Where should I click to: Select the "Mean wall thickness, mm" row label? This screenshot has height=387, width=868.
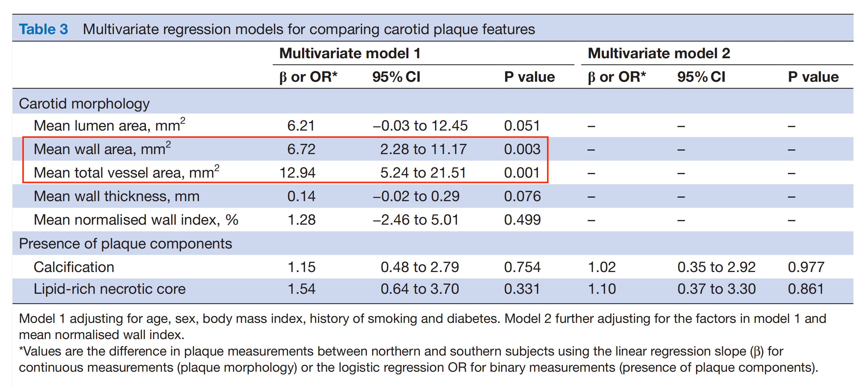pyautogui.click(x=117, y=196)
